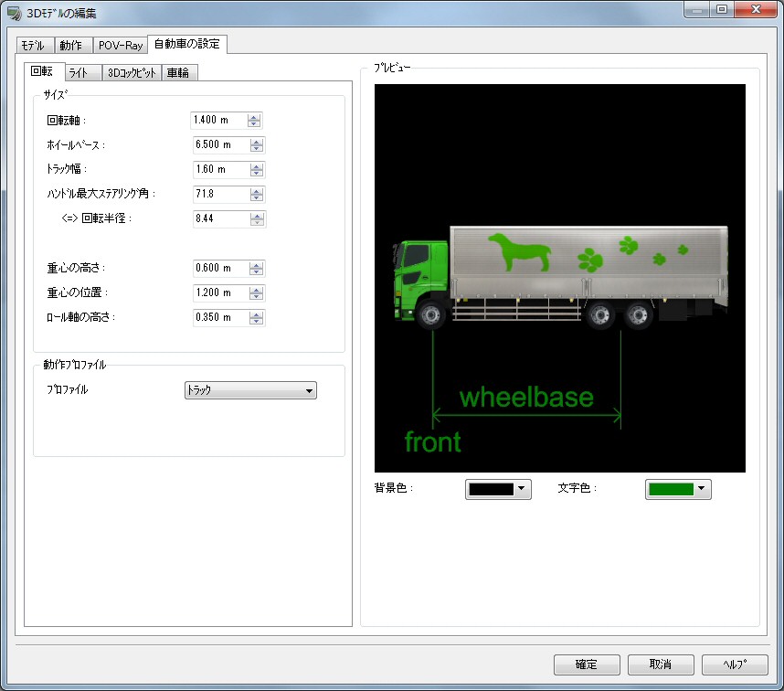Decrease 回転軸 with down arrow
Screen dimensions: 784x691
pyautogui.click(x=254, y=123)
